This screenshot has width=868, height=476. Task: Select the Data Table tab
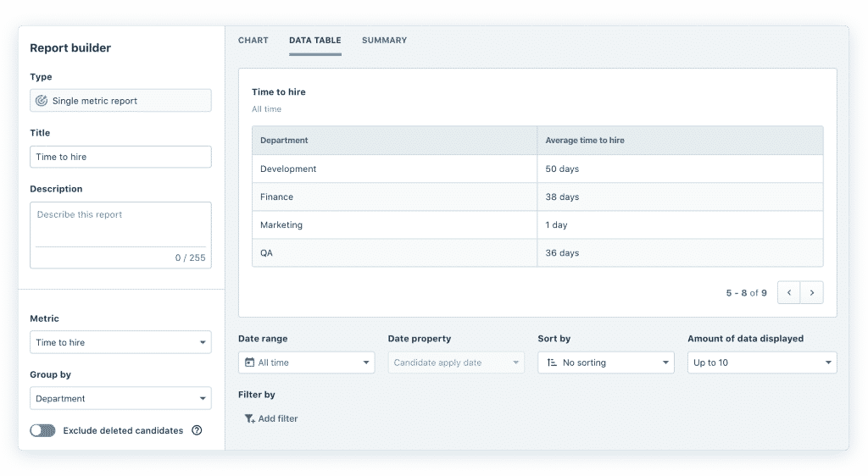click(x=314, y=41)
